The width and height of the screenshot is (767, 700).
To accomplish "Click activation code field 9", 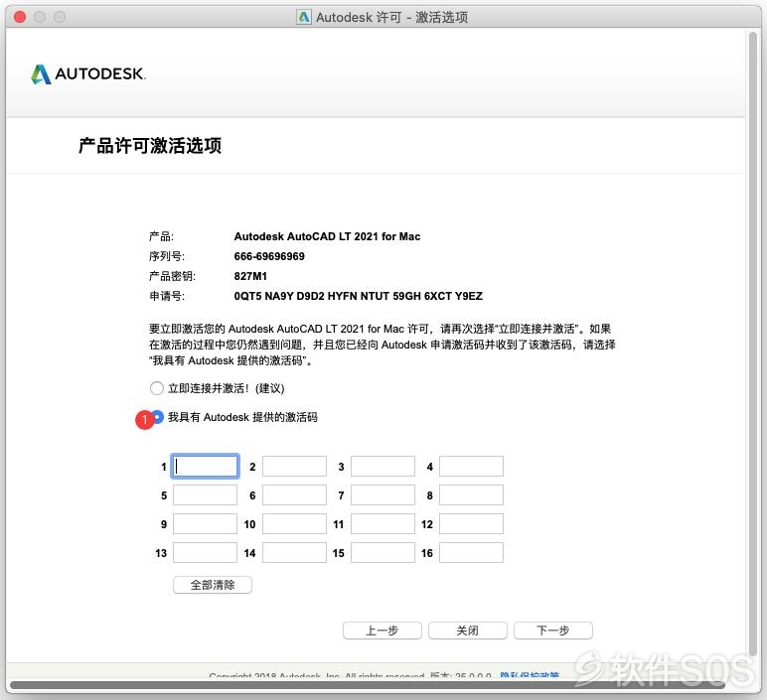I will (x=205, y=524).
